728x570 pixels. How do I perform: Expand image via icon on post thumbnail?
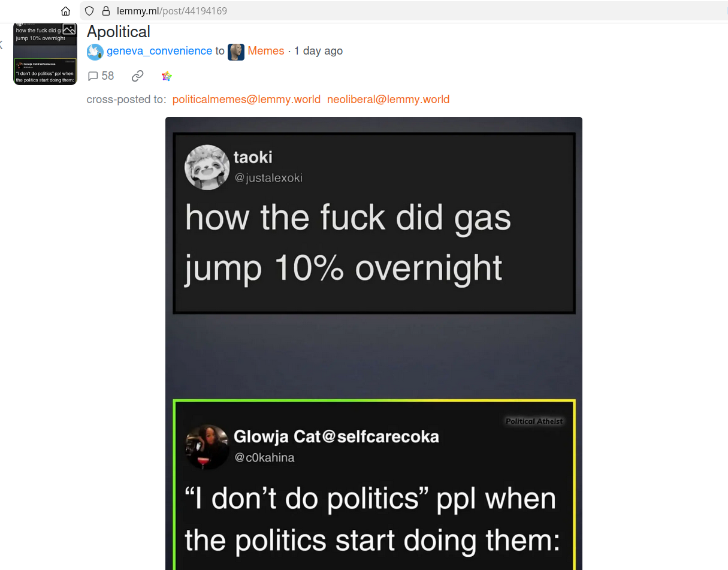70,29
